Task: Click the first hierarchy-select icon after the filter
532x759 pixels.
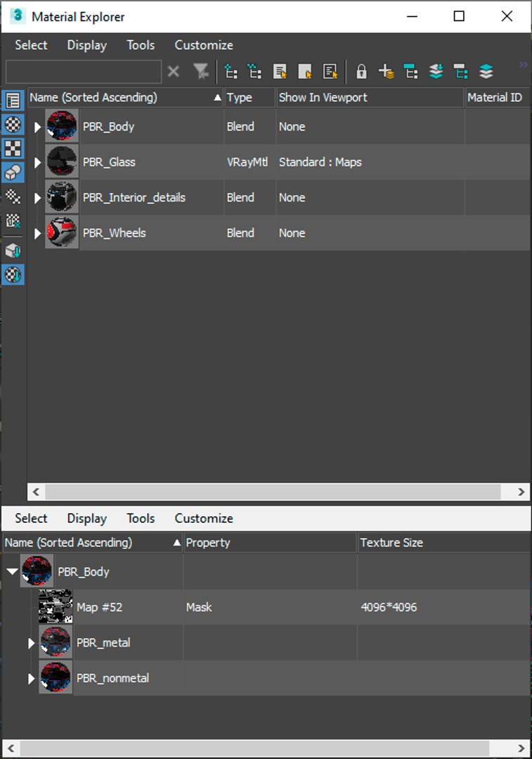Action: [231, 72]
